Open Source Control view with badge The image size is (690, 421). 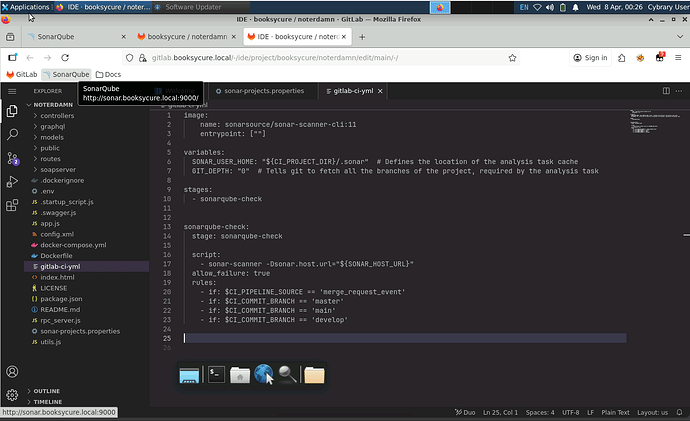[12, 157]
